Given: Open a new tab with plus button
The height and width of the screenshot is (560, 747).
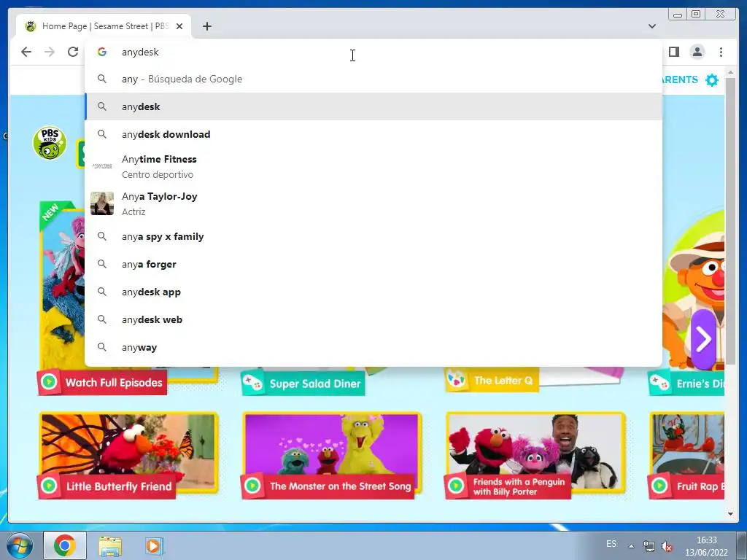Looking at the screenshot, I should tap(206, 26).
